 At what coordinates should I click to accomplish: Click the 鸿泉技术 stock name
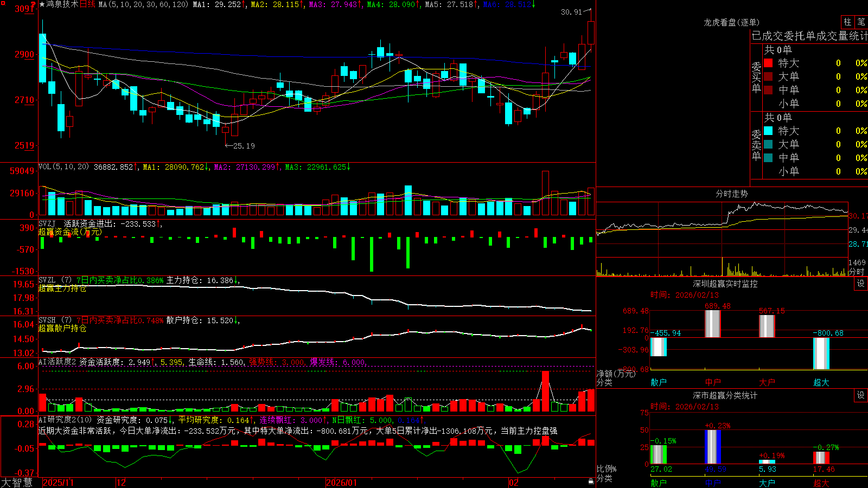coord(62,4)
